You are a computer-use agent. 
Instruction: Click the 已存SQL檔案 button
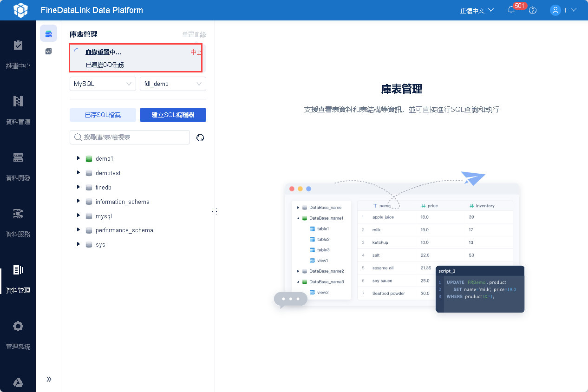coord(103,115)
